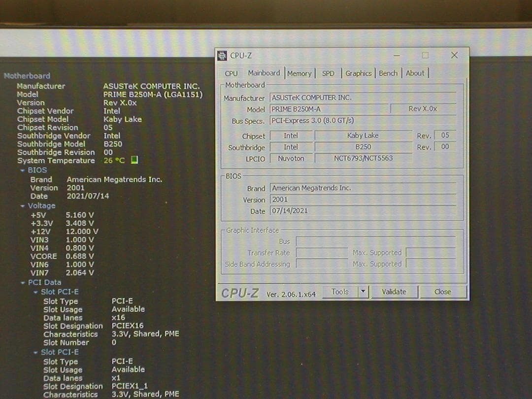The height and width of the screenshot is (399, 532).
Task: Click the CPU-Z app icon in the title bar
Action: tap(222, 55)
